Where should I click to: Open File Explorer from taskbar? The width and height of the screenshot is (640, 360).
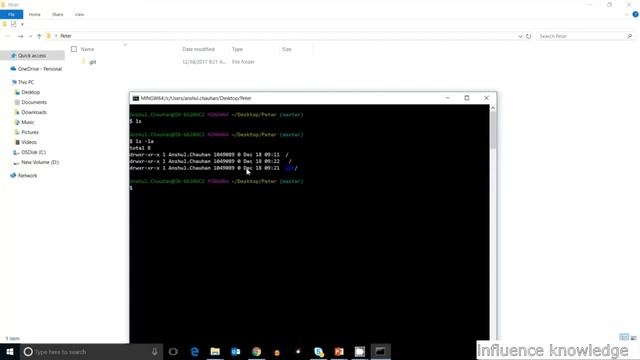(x=215, y=351)
